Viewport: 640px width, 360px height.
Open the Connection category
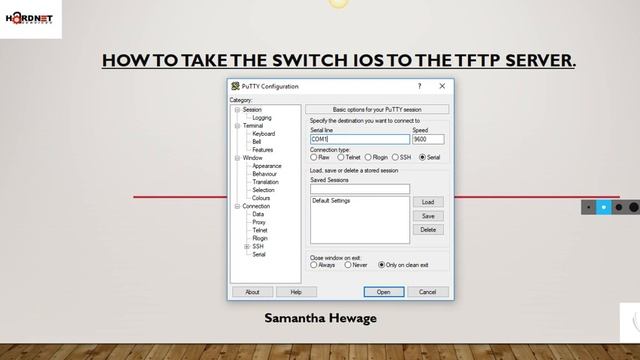coord(256,206)
